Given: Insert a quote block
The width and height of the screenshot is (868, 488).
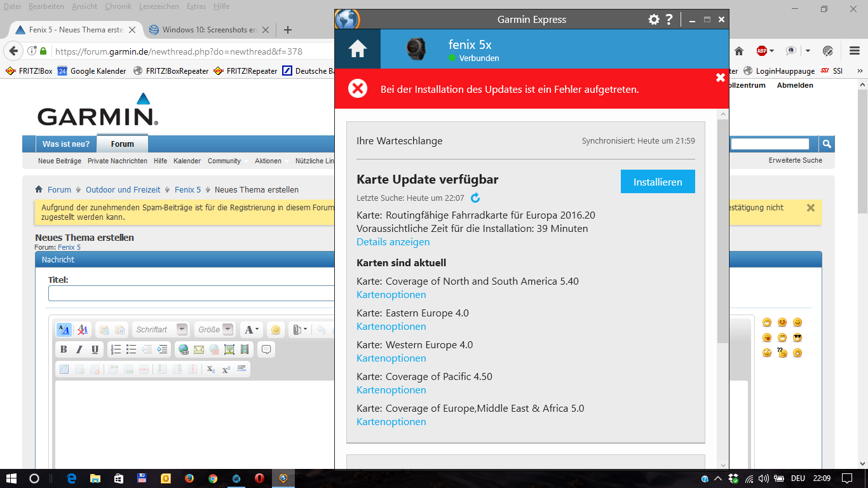Looking at the screenshot, I should 266,349.
